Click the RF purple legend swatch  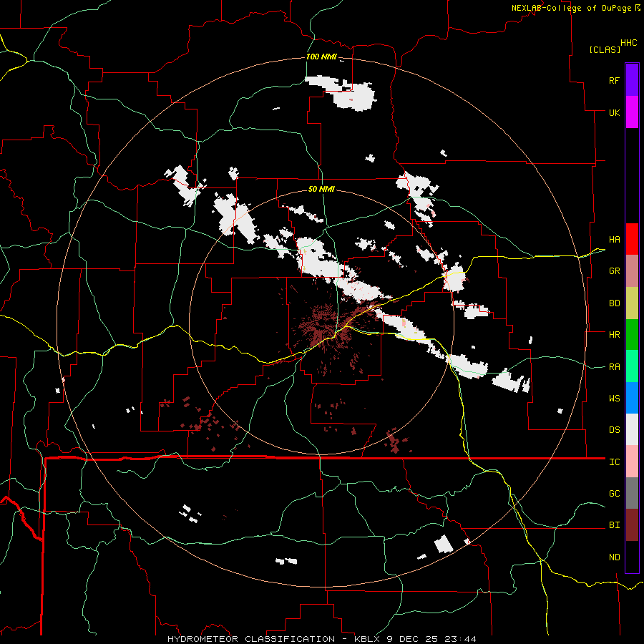(632, 80)
